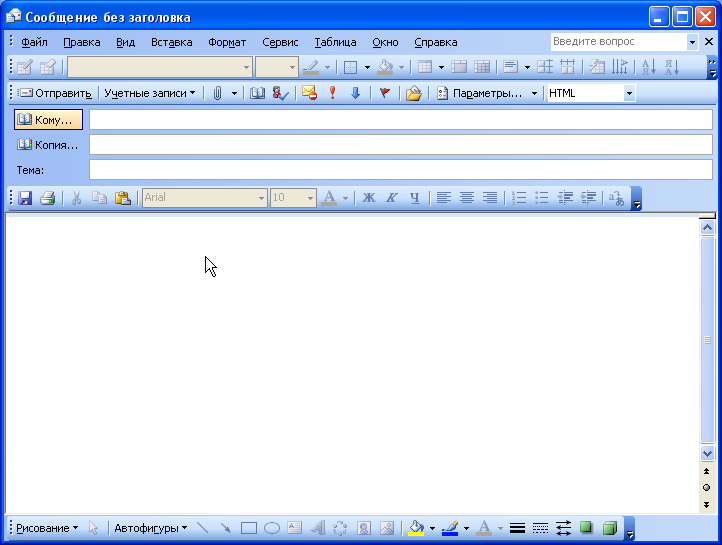Screen dimensions: 722x545
Task: Select the Rectangle drawing tool
Action: (249, 528)
